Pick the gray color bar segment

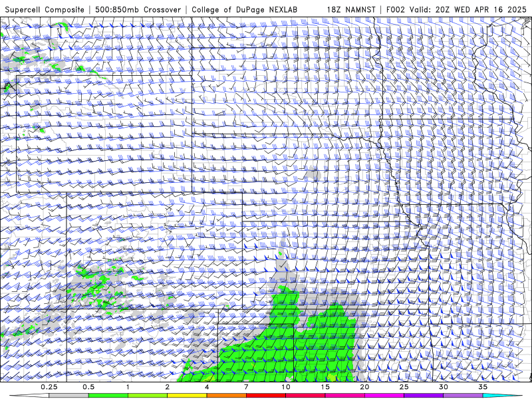[x=69, y=396]
